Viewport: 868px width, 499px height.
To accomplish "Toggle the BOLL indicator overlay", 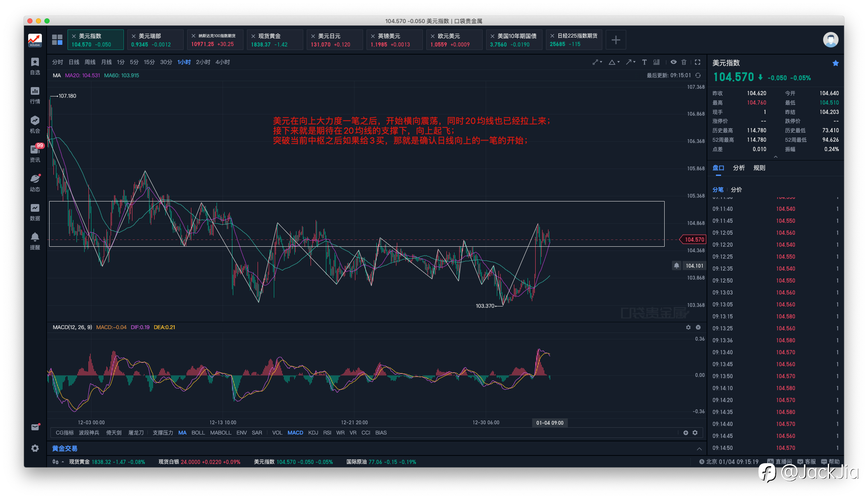I will (198, 433).
